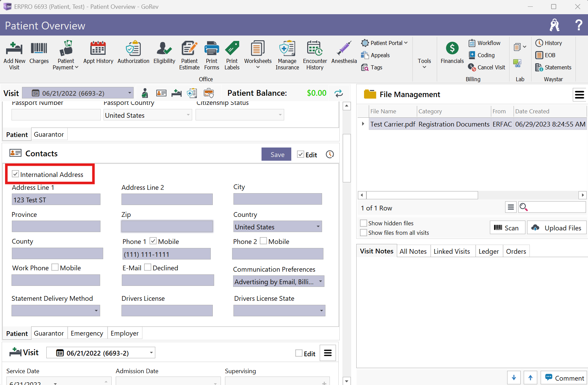Screen dimensions: 588x385
Task: Switch to Emergency tab
Action: [x=87, y=333]
